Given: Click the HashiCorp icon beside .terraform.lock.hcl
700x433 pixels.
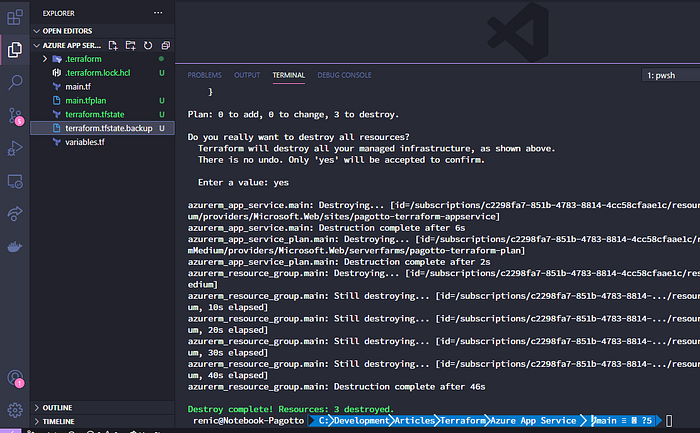Looking at the screenshot, I should 57,73.
